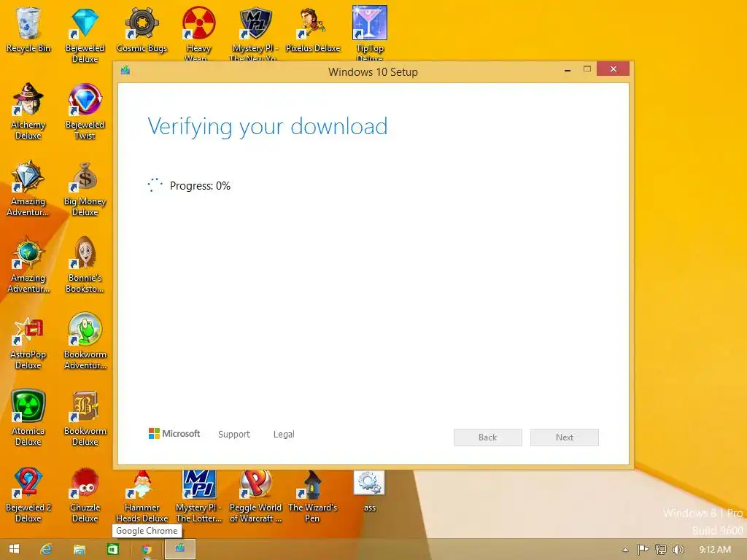Switch to Windows 10 Setup taskbar button
The width and height of the screenshot is (747, 560).
[x=180, y=549]
